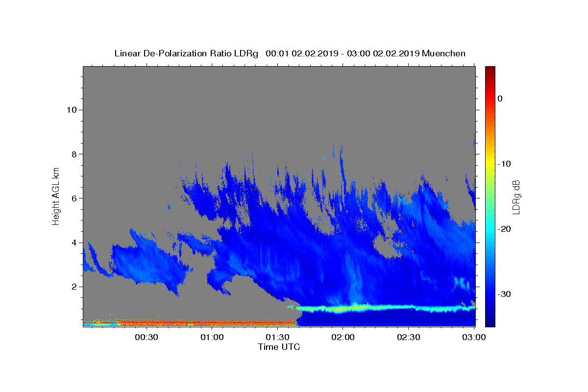Click the '02:30' time tick label
588x392 pixels.
point(409,338)
